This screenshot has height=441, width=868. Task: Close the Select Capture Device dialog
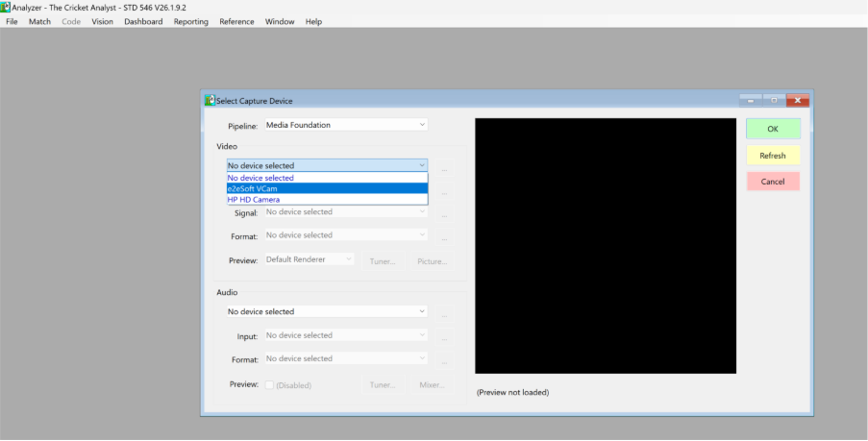pos(798,101)
